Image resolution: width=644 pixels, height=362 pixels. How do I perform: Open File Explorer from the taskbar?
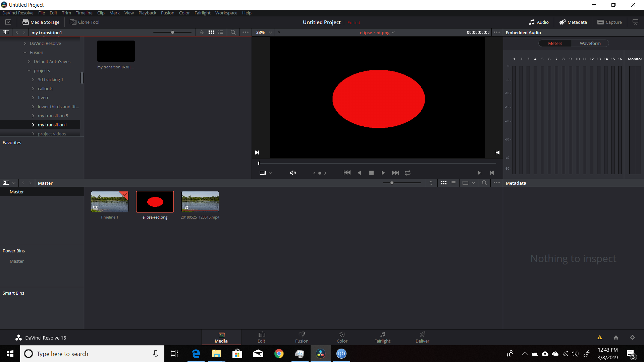[216, 354]
